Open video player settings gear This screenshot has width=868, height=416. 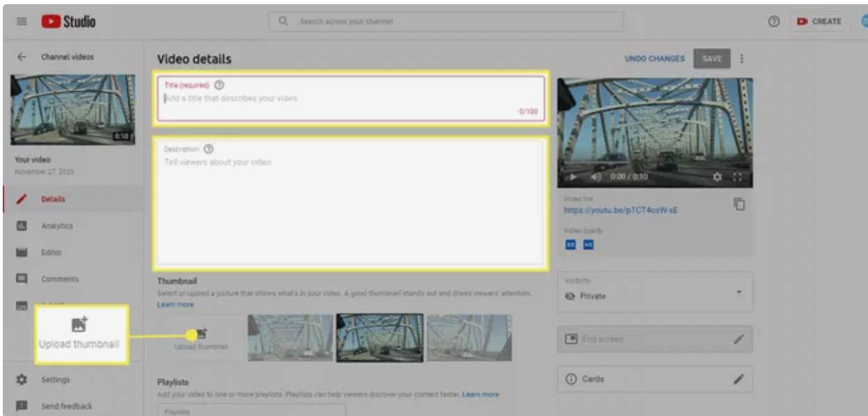tap(717, 177)
